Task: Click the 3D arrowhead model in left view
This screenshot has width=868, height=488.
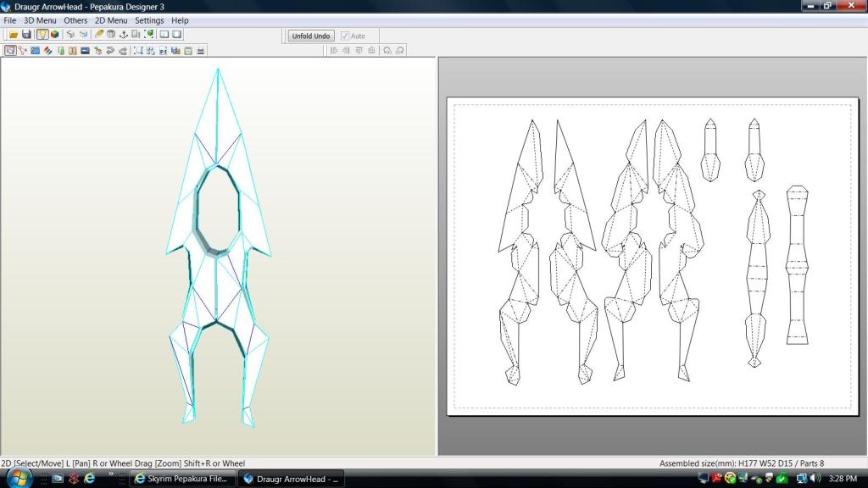Action: (218, 247)
